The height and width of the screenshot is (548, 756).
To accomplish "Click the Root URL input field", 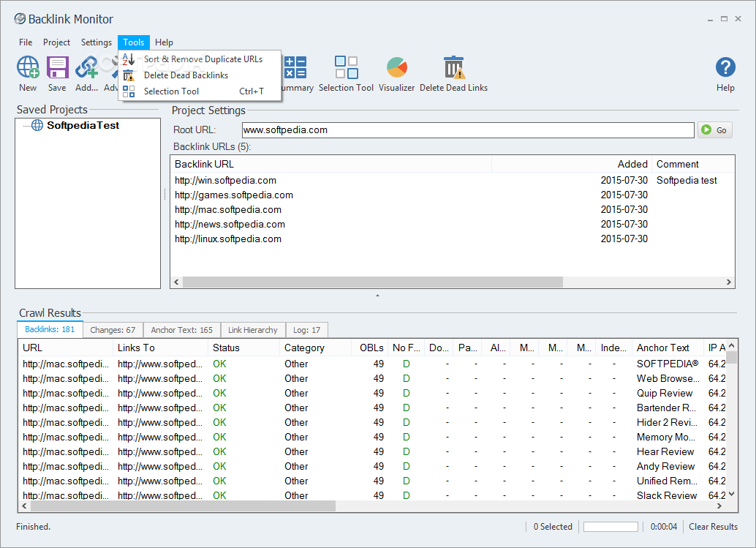I will 468,130.
